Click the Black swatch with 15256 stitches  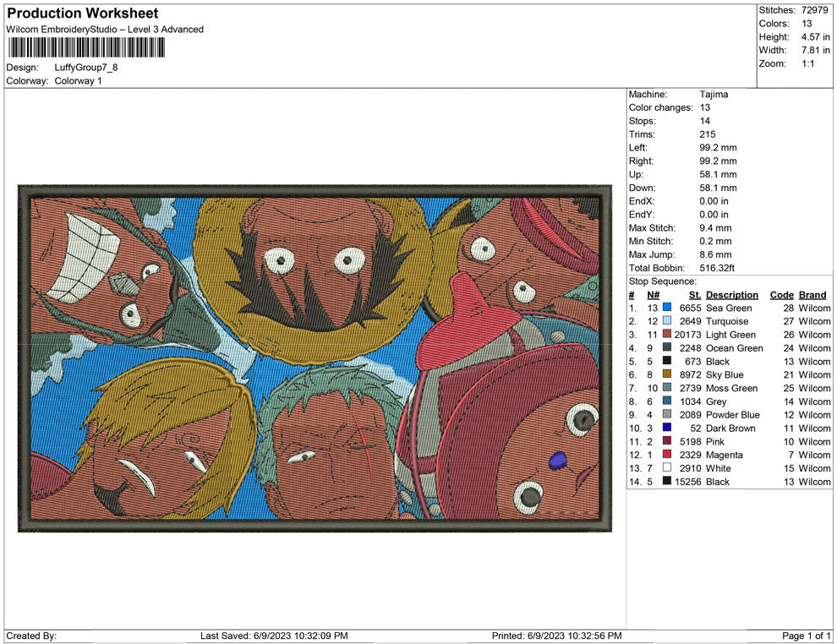click(x=667, y=481)
